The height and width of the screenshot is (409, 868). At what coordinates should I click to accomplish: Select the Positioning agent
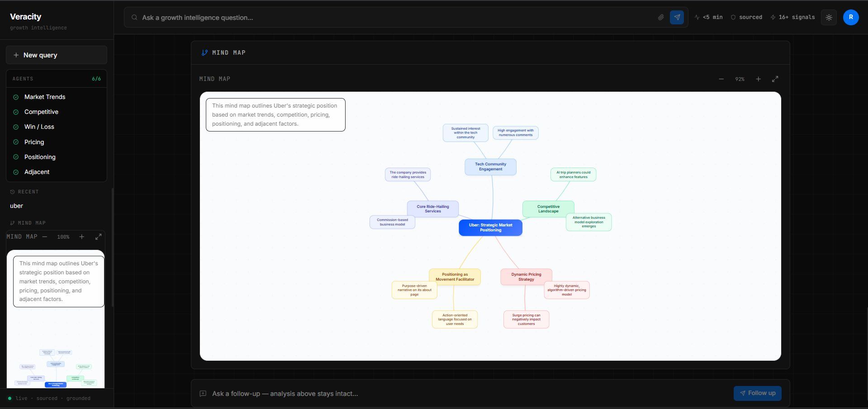[57, 157]
